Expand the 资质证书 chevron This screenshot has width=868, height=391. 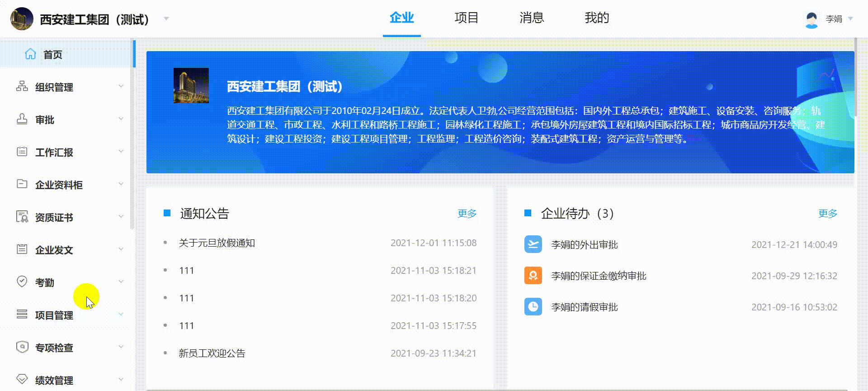(x=121, y=216)
